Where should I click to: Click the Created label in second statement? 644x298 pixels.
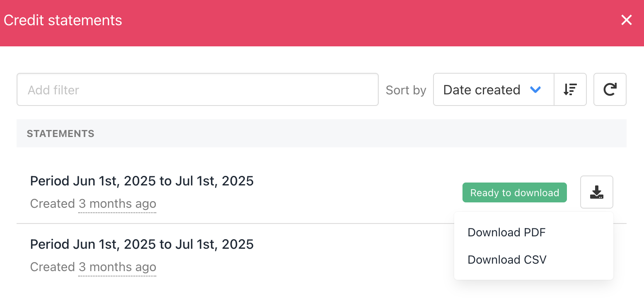click(x=53, y=267)
